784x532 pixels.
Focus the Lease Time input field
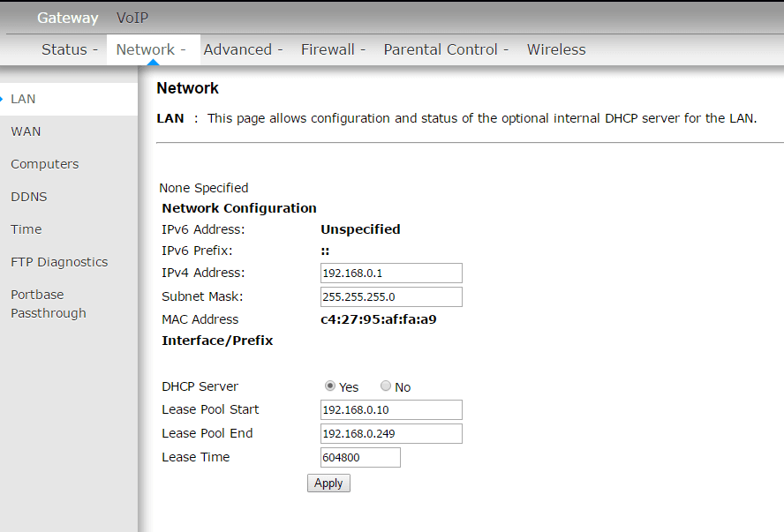point(360,457)
